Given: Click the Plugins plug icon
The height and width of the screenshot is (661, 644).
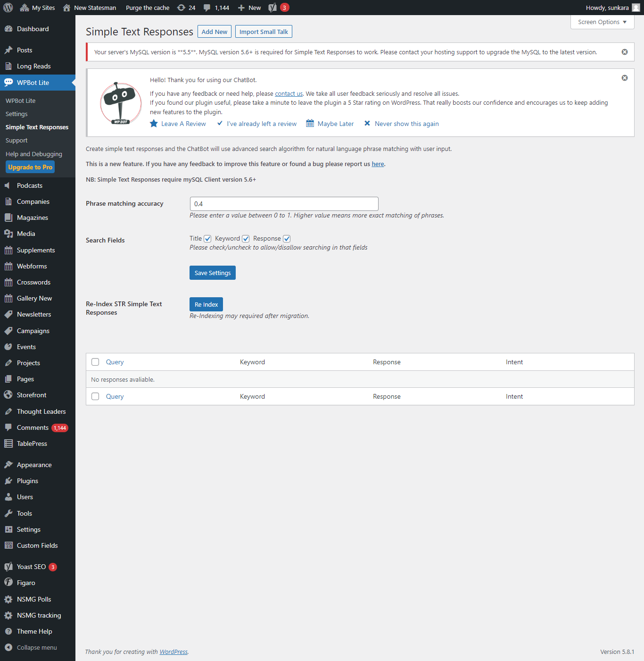Looking at the screenshot, I should (8, 481).
